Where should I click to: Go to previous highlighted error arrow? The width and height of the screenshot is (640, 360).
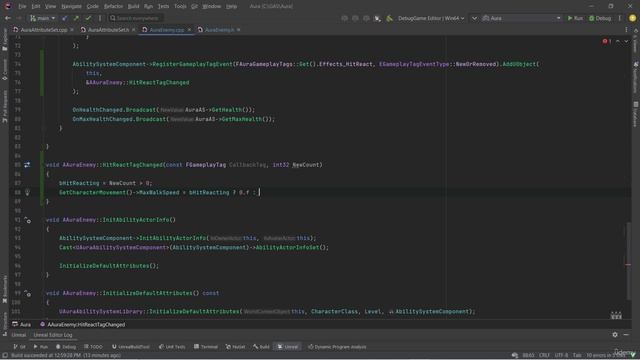[x=618, y=41]
